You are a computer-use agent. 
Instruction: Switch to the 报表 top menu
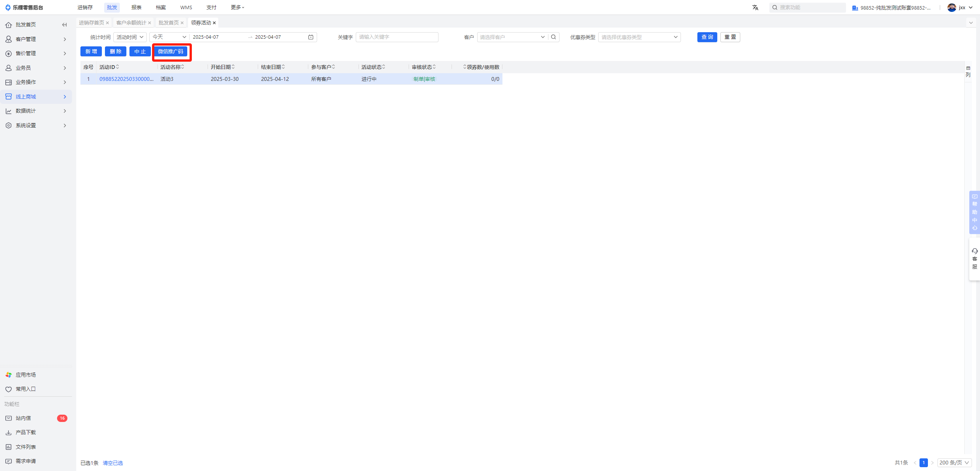136,8
